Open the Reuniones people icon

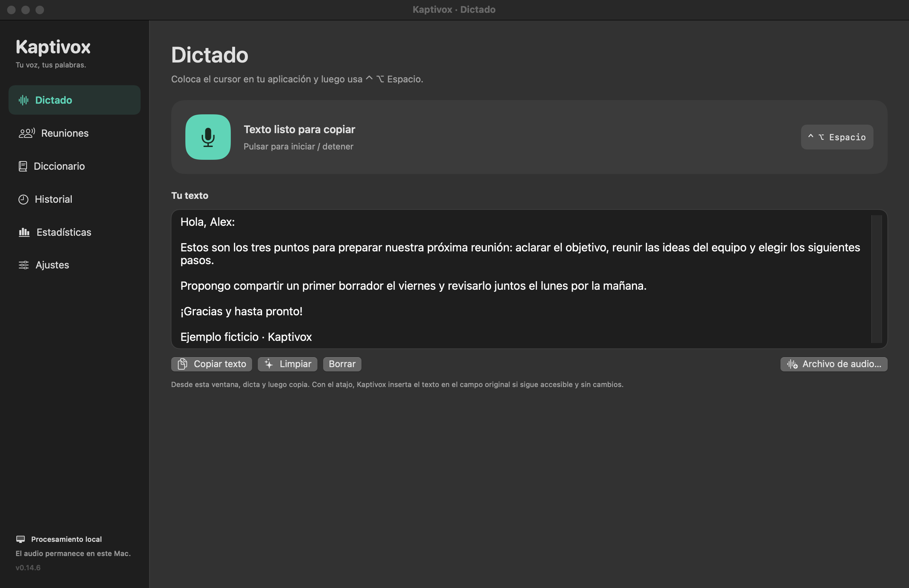click(27, 133)
